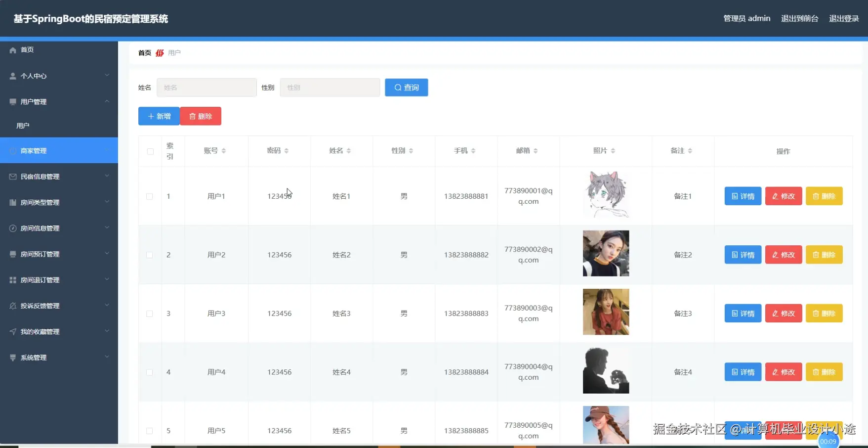The width and height of the screenshot is (868, 448).
Task: Open the 首页 sidebar menu item
Action: (59, 50)
